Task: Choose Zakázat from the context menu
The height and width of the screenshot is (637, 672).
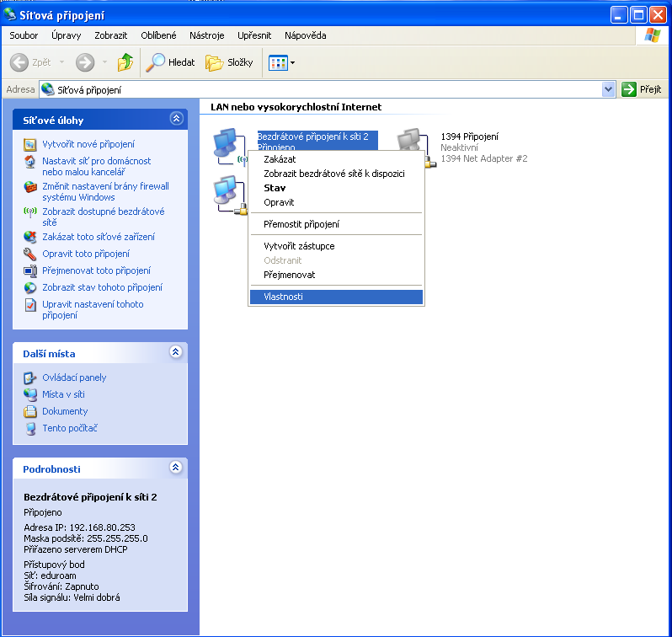Action: pos(280,159)
